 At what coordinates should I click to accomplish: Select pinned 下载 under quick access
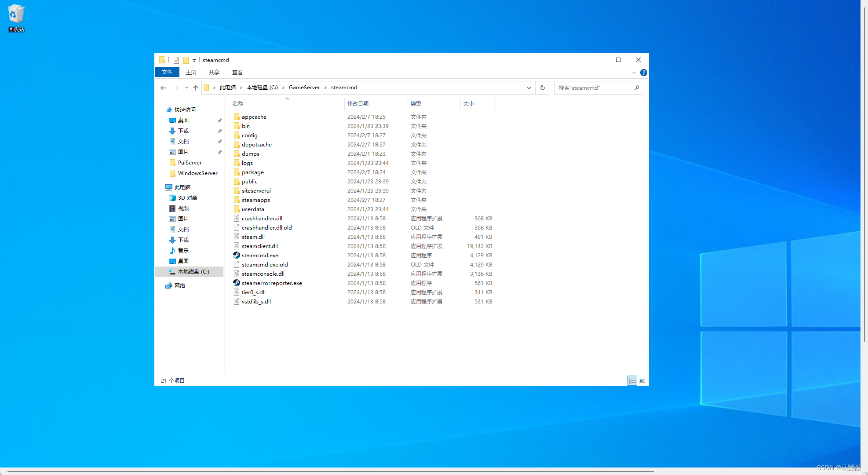pyautogui.click(x=183, y=131)
